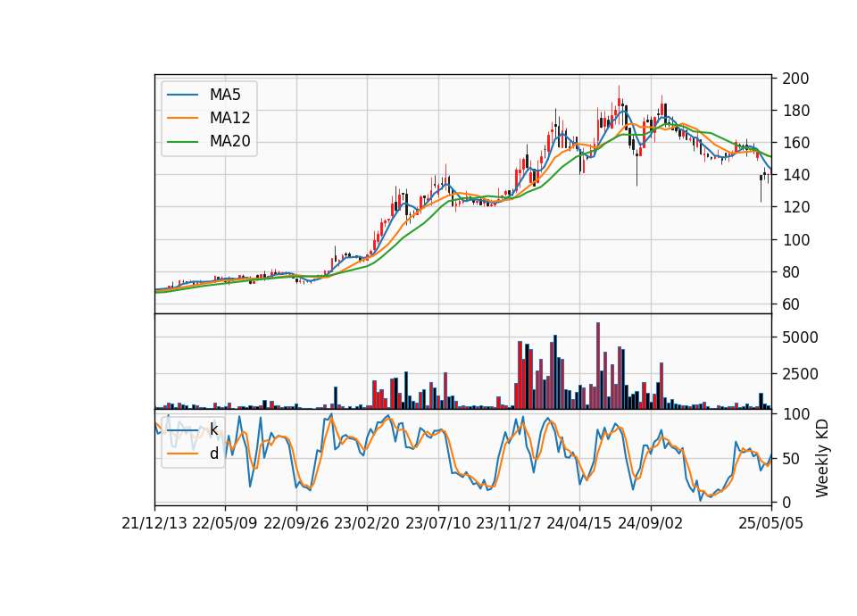Click the 60 price axis label
The width and height of the screenshot is (857, 616).
click(x=792, y=304)
